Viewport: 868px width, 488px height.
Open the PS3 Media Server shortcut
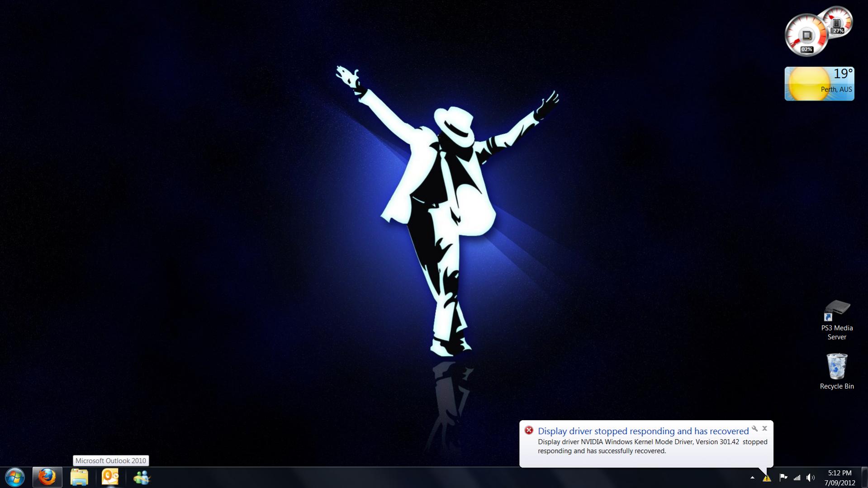837,320
